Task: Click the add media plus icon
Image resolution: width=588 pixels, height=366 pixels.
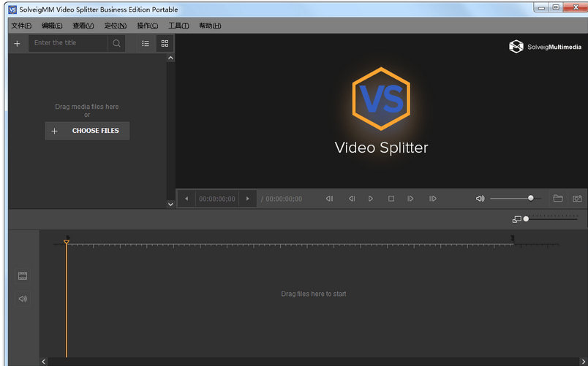Action: 18,43
